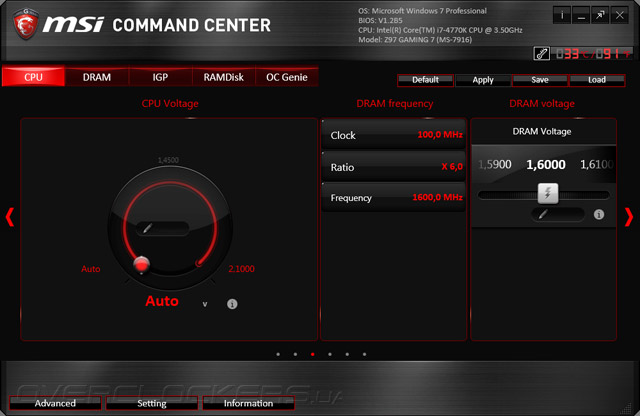
Task: Click the CPU Voltage heading
Action: (170, 104)
